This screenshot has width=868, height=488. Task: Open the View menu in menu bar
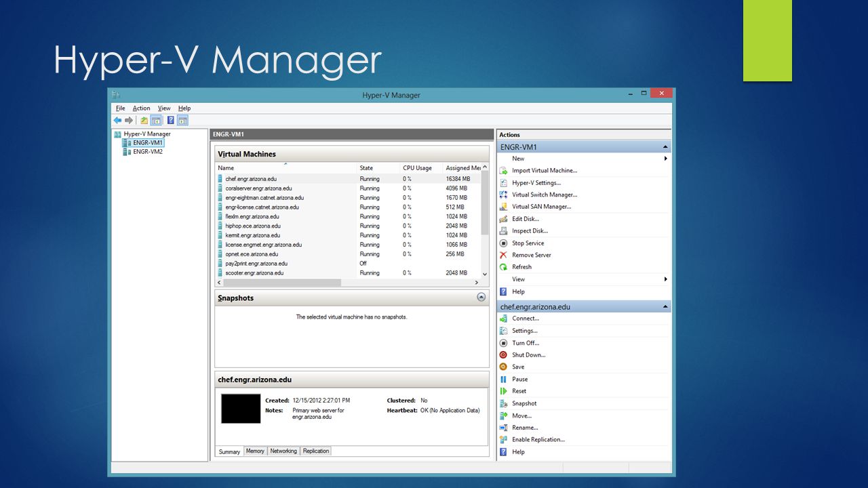click(x=164, y=108)
